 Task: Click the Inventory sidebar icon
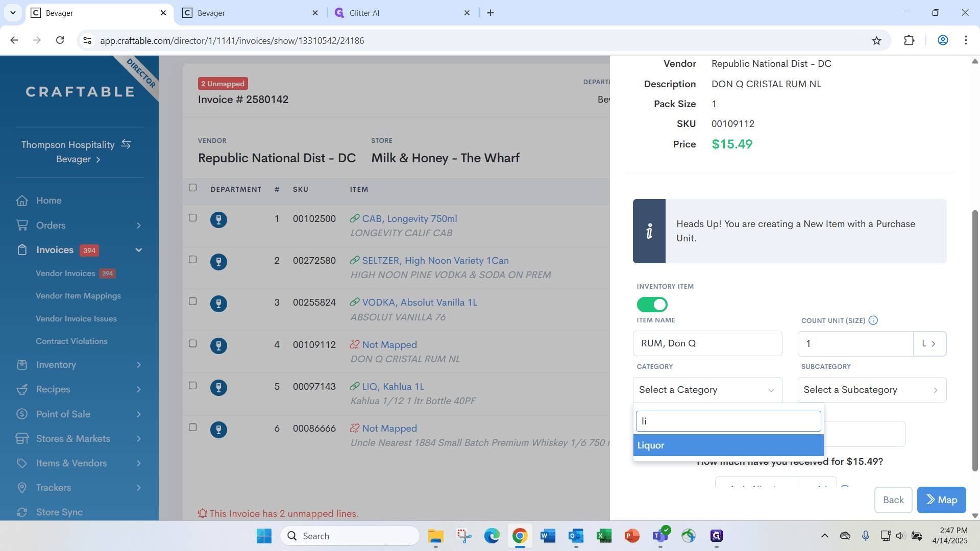22,365
